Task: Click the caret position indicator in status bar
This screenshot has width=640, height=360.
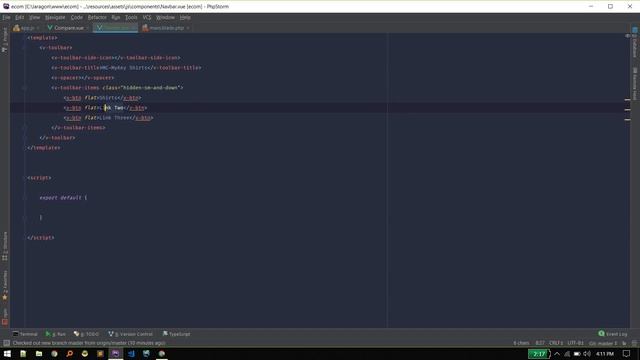Action: [540, 343]
